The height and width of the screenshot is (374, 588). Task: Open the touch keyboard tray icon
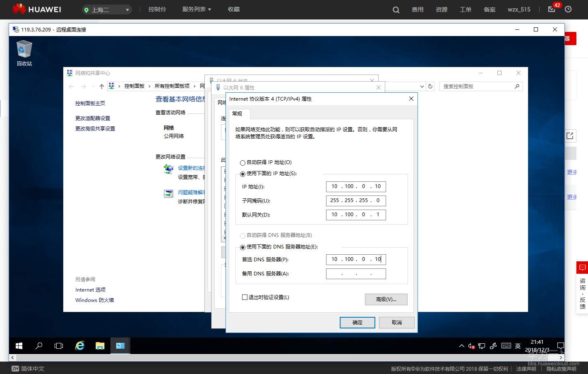tap(506, 345)
